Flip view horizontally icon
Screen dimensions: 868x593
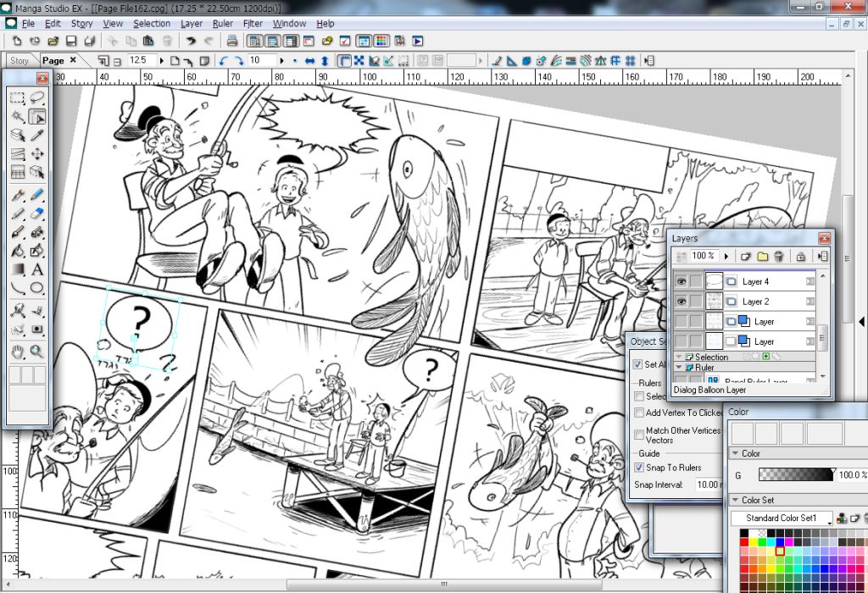coord(310,61)
